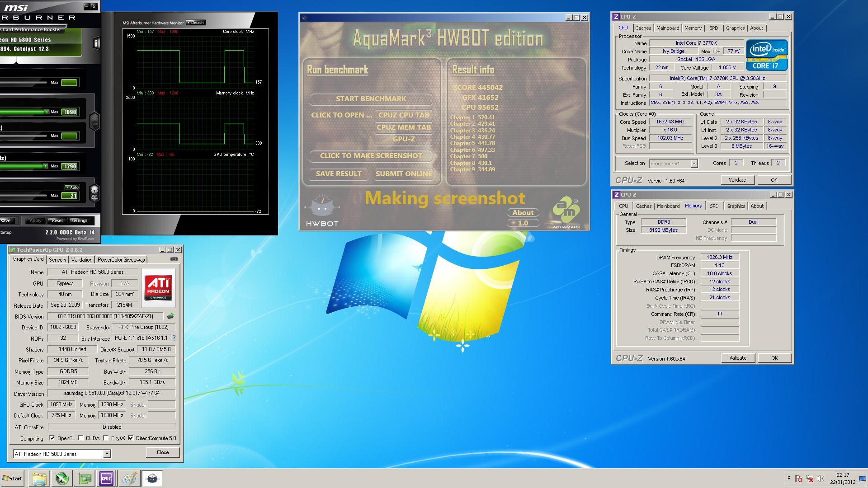Toggle the Auto fan speed button
The width and height of the screenshot is (868, 488).
tap(72, 187)
